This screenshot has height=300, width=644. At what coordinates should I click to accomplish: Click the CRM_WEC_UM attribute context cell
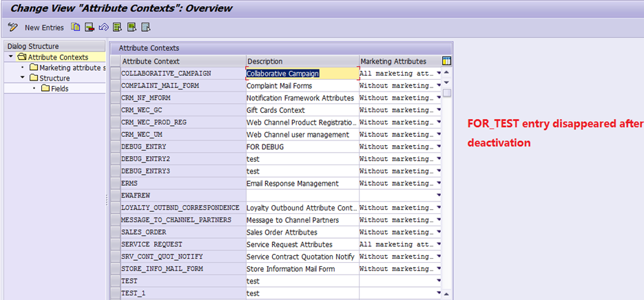[183, 135]
